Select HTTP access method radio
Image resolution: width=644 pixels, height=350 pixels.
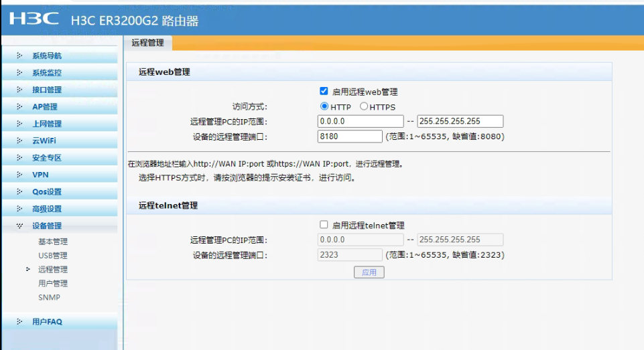324,106
